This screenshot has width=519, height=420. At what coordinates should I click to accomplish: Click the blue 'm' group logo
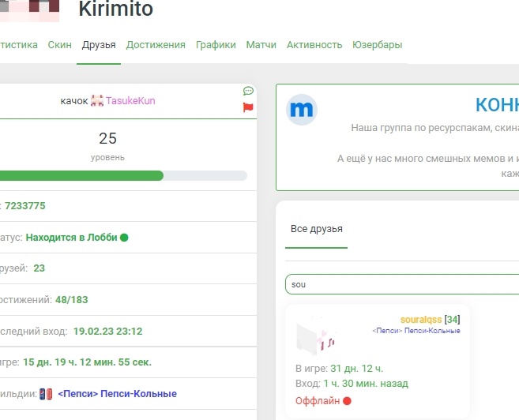pos(301,111)
